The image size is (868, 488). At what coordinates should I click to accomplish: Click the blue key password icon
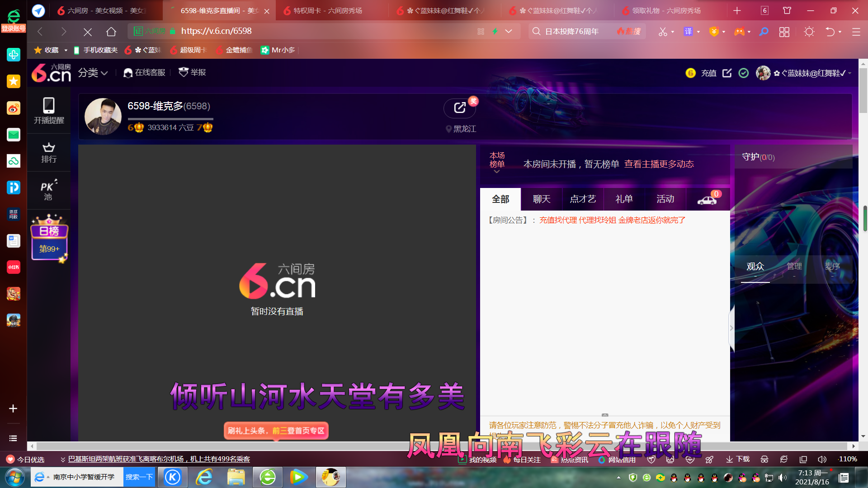[764, 32]
